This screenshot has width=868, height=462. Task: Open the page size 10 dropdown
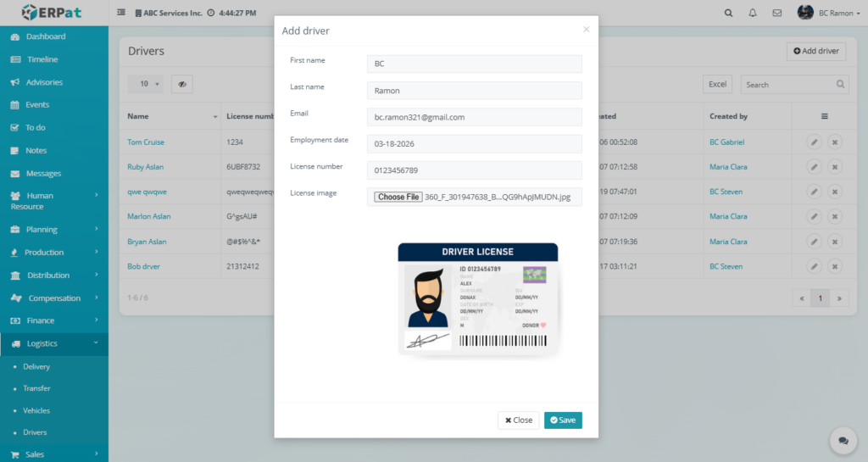tap(146, 84)
